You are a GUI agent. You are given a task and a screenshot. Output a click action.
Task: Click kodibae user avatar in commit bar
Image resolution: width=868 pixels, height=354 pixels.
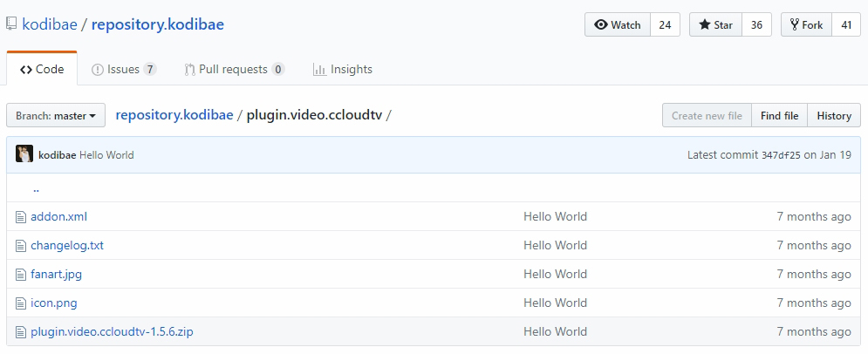[24, 154]
